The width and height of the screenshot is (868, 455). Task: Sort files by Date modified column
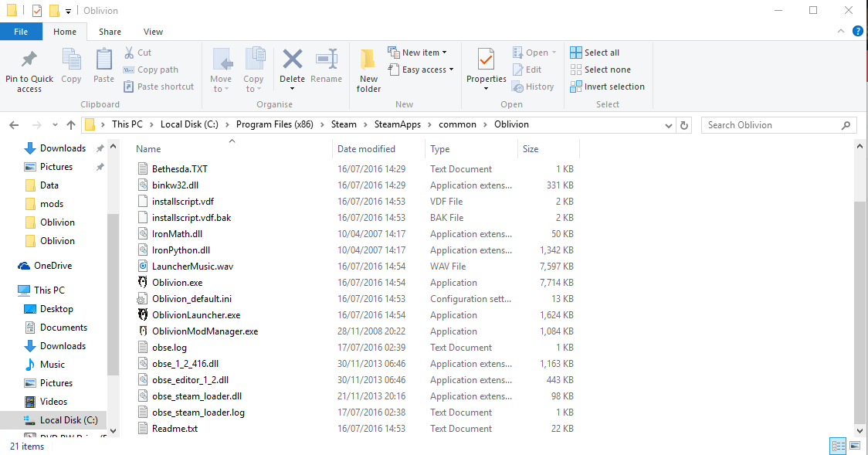366,149
